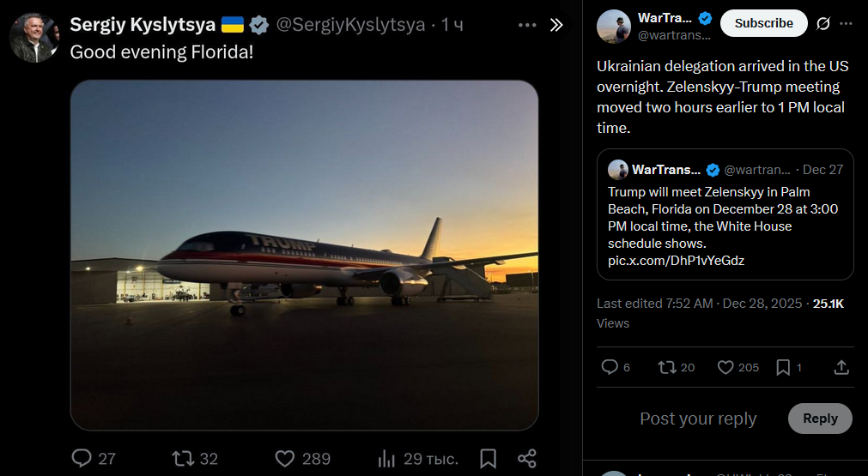Open Sergiy Kyslytsya's profile avatar
Viewport: 868px width, 476px height.
pyautogui.click(x=34, y=38)
